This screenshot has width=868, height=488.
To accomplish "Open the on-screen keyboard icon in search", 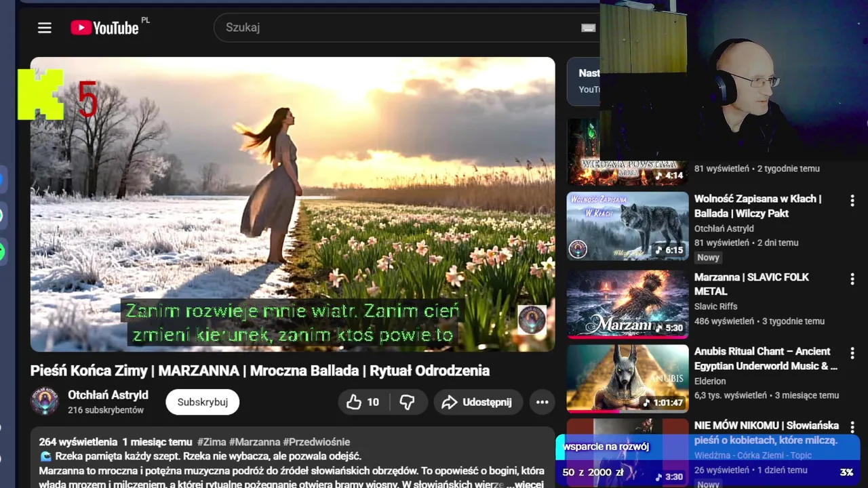I will [589, 28].
